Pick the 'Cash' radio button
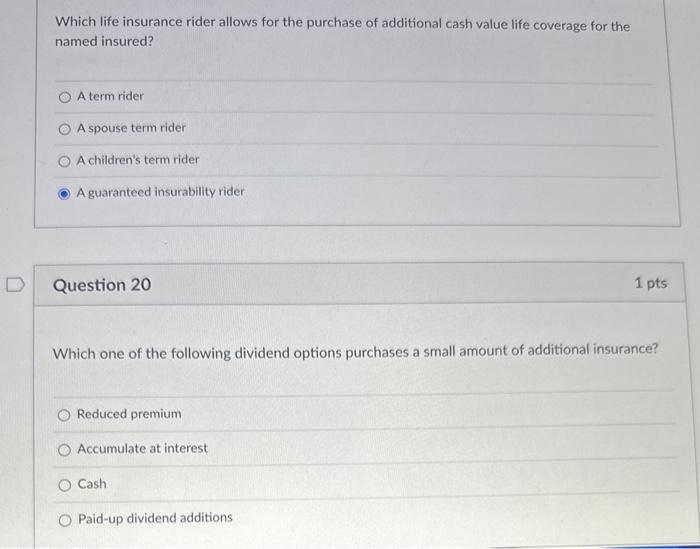The height and width of the screenshot is (549, 700). pos(65,485)
